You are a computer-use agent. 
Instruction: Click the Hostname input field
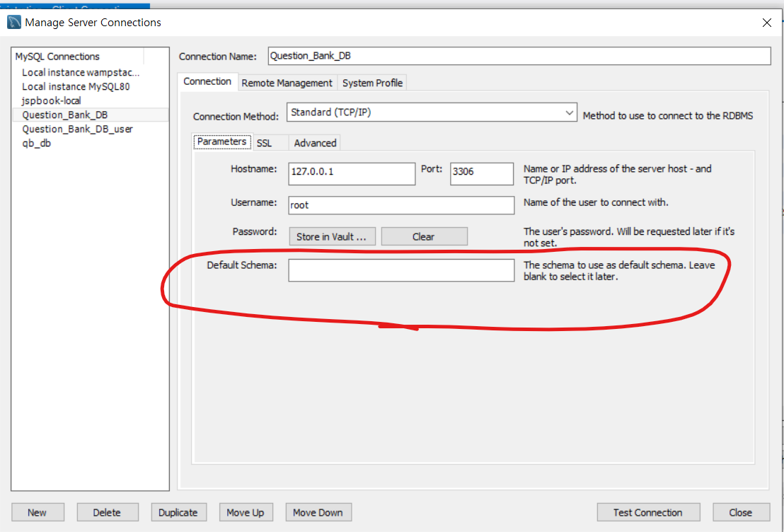click(x=352, y=173)
